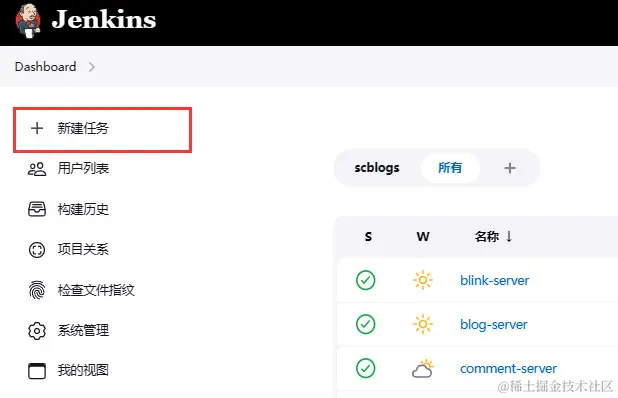618x398 pixels.
Task: Open the Jenkins home title link
Action: (x=104, y=19)
